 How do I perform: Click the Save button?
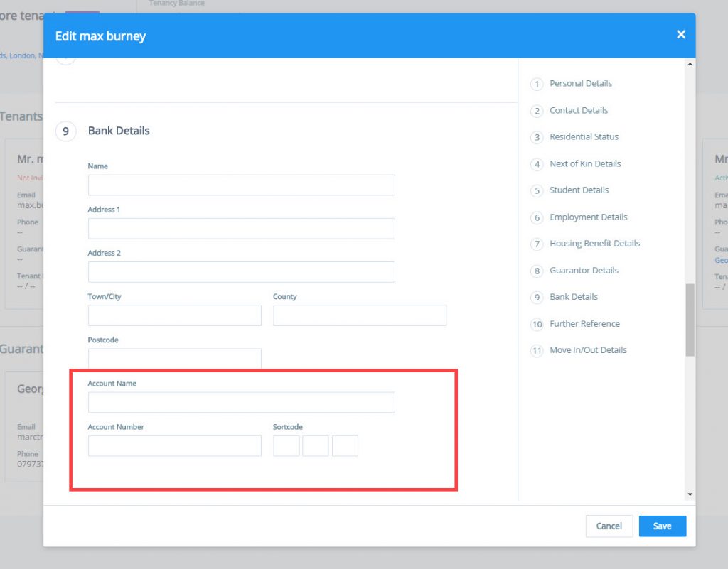pyautogui.click(x=662, y=526)
